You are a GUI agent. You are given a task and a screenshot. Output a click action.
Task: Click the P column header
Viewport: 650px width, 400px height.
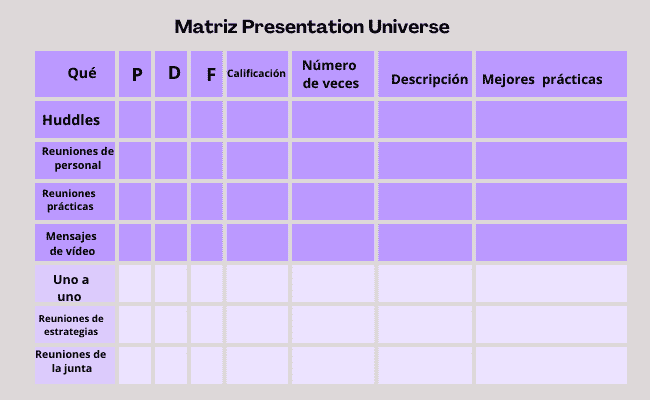[x=135, y=75]
